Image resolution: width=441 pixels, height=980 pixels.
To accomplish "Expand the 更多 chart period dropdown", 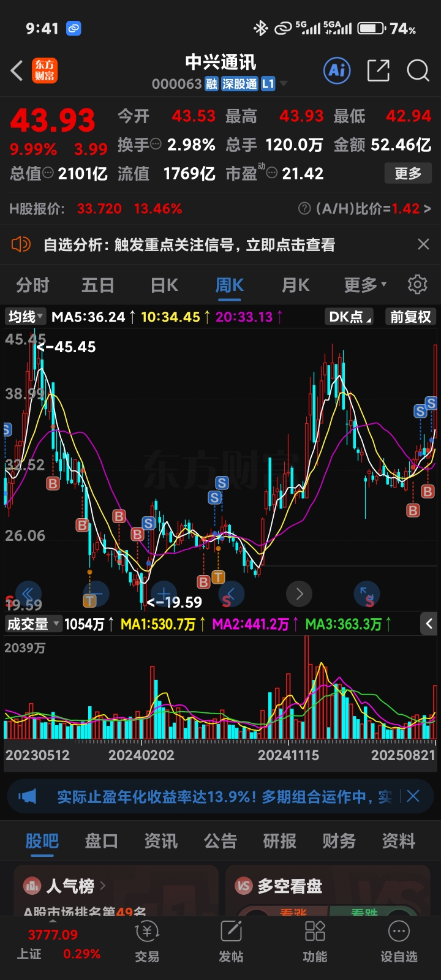I will pyautogui.click(x=366, y=284).
